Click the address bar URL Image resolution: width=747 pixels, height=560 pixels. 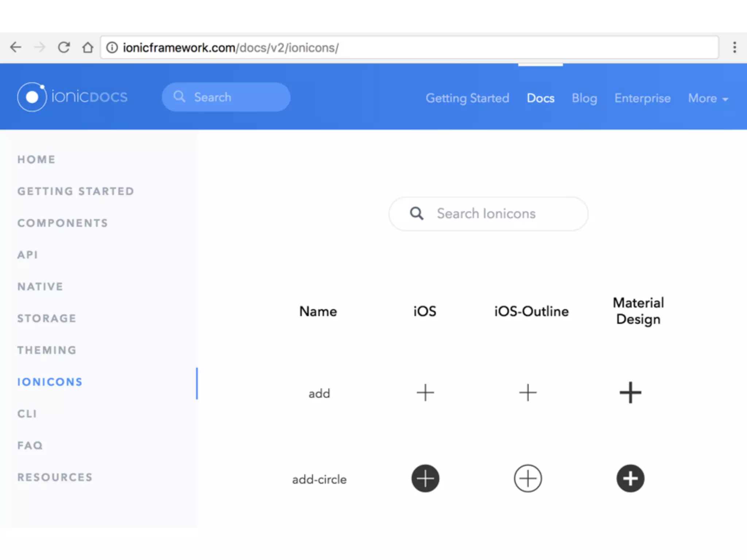pos(231,48)
